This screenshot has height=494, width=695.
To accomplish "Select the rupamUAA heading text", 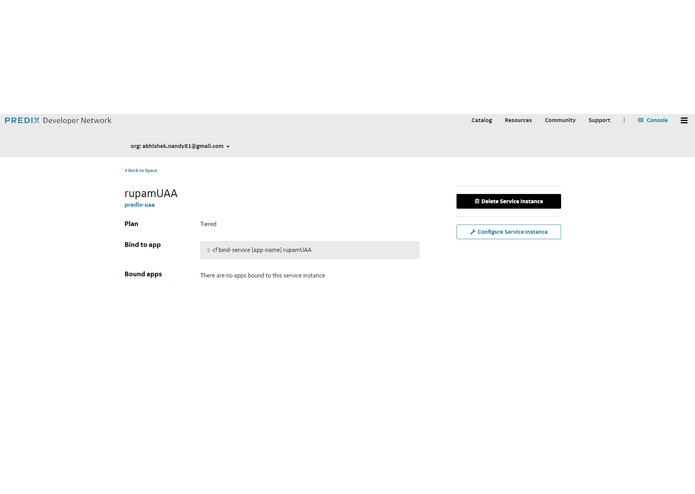I will 151,193.
